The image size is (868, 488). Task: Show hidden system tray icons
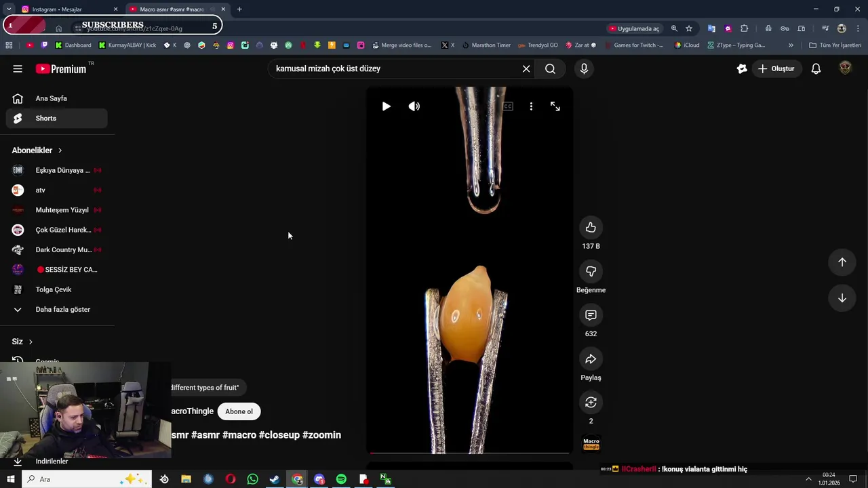(x=808, y=479)
